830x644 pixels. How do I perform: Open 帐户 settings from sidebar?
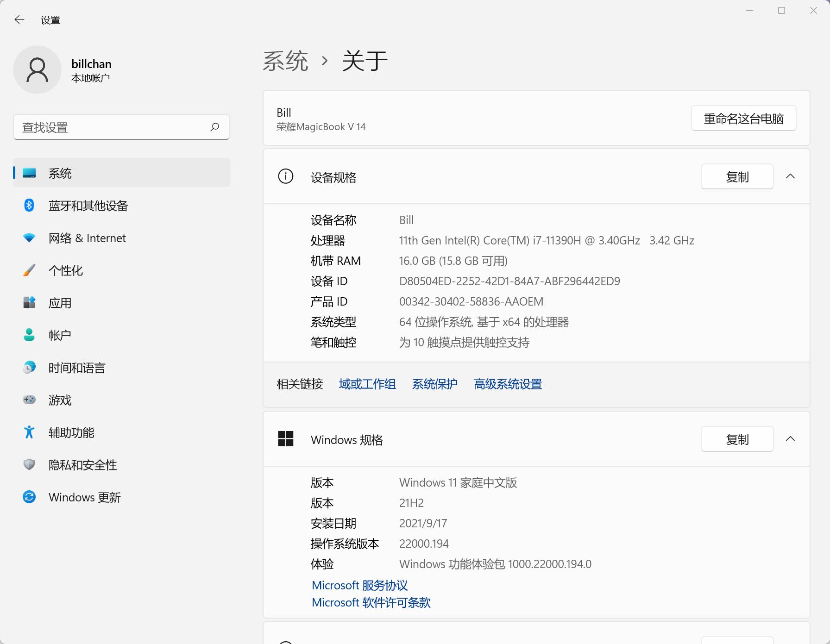(59, 335)
